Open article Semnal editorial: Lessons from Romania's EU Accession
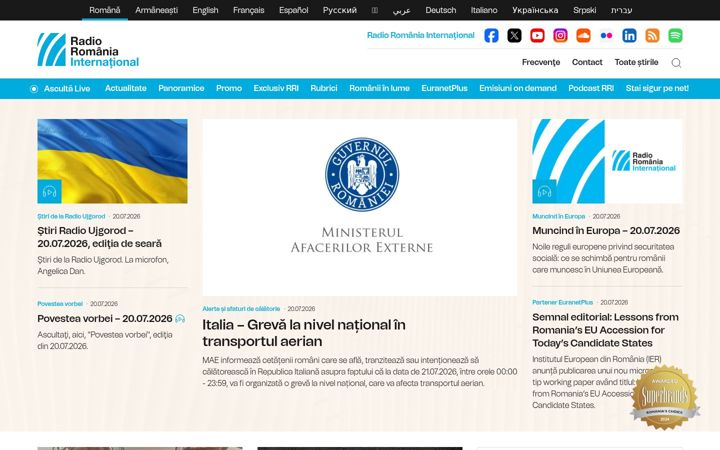 coord(605,330)
